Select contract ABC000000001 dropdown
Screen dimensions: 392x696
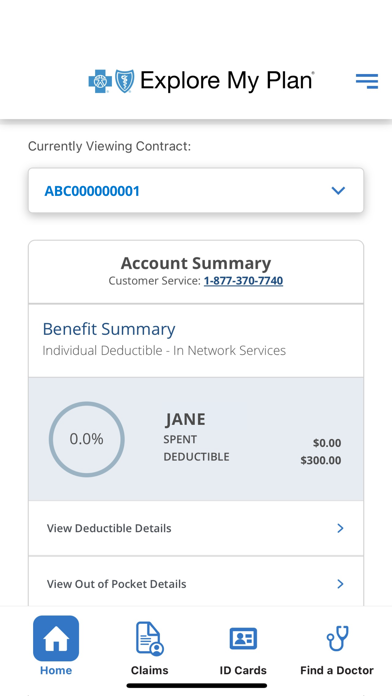[196, 191]
